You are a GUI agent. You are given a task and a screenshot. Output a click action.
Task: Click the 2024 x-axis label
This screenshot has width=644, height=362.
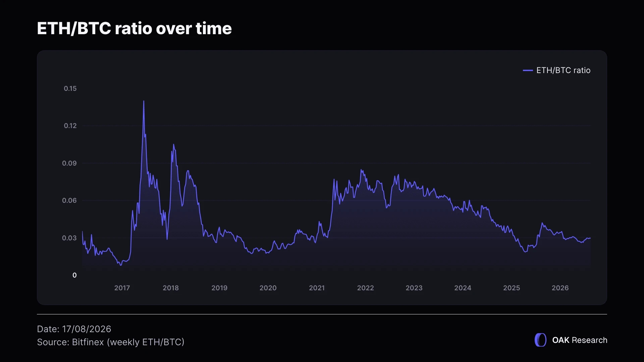point(463,288)
